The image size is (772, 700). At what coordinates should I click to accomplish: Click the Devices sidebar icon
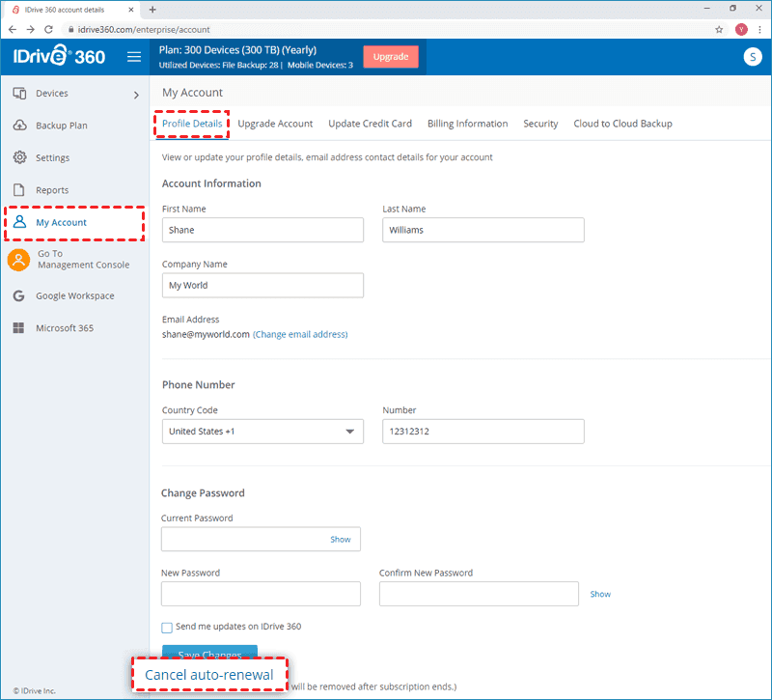[19, 93]
